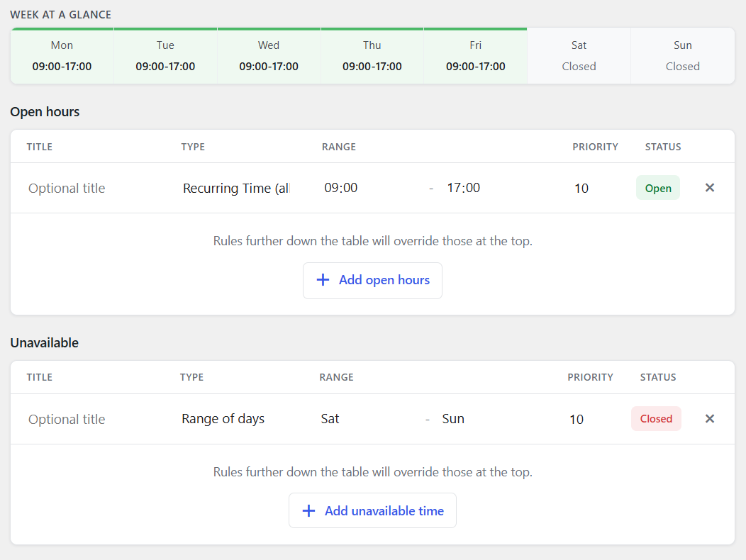The image size is (746, 560).
Task: Click the plus icon beside Add unavailable time
Action: coord(308,511)
